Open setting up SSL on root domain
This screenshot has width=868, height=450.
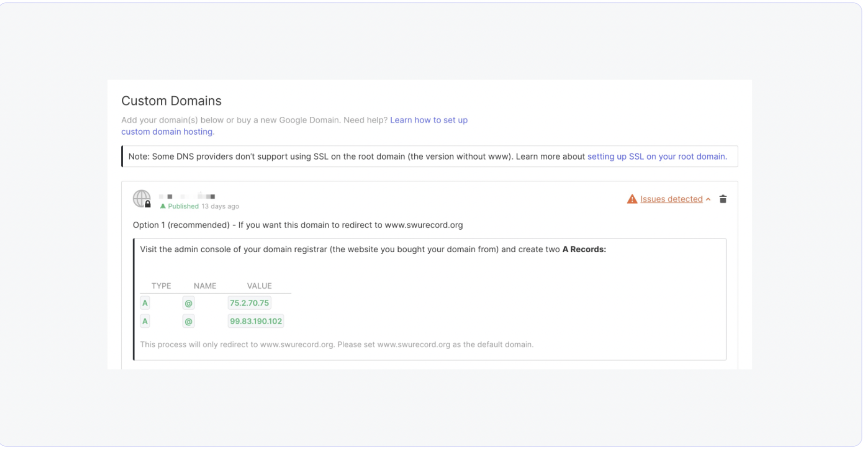(656, 156)
